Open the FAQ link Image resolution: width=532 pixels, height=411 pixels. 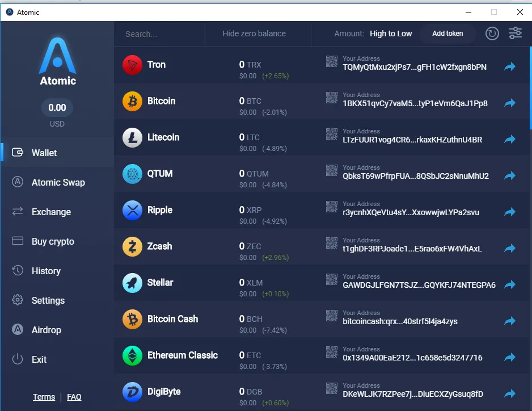click(74, 397)
